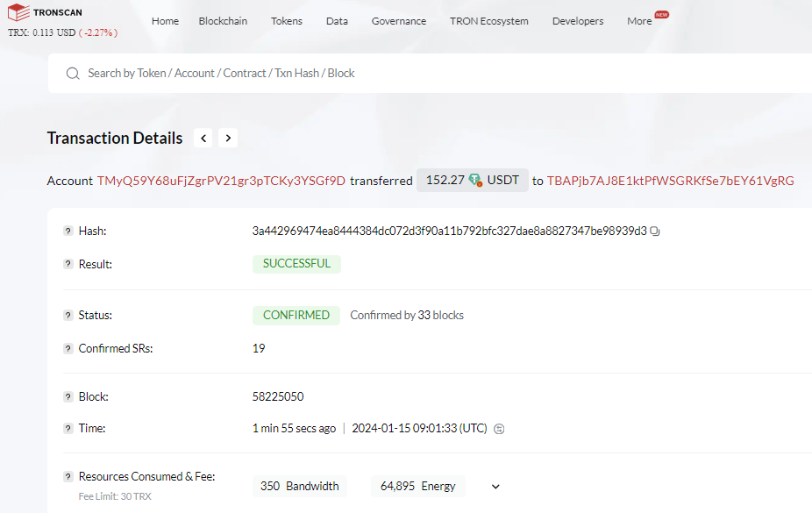812x513 pixels.
Task: Click the search input field
Action: coord(430,74)
